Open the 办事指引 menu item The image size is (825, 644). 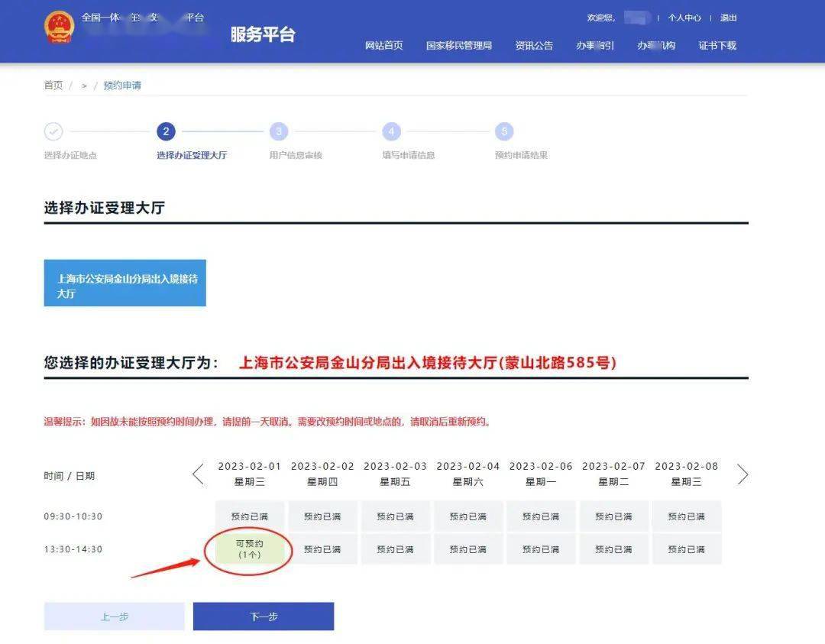[x=596, y=46]
